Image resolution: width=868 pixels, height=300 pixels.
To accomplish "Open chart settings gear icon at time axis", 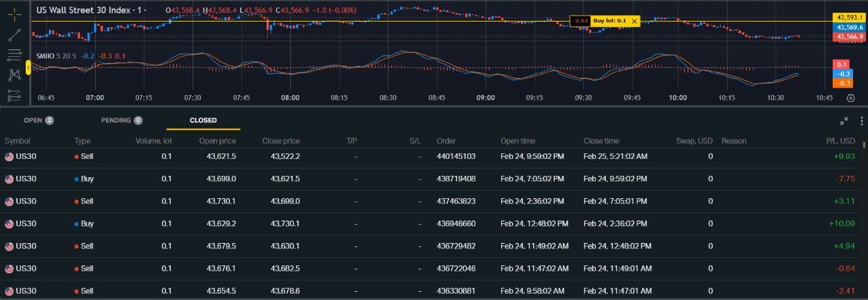I will point(851,98).
